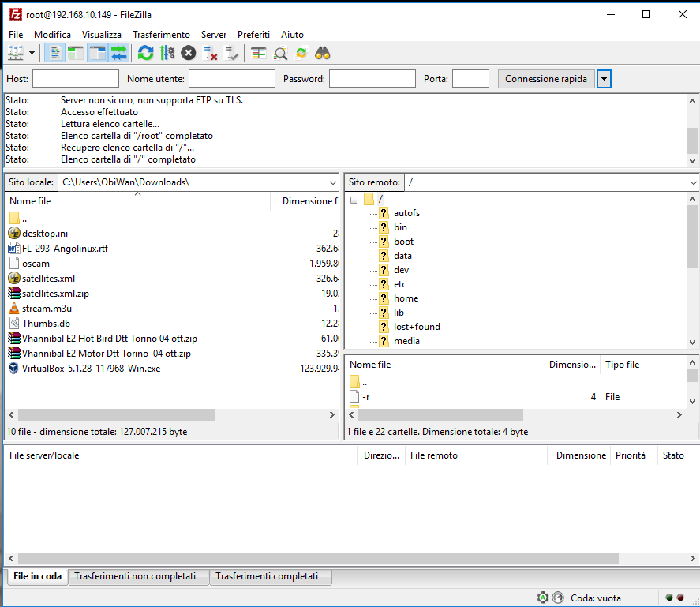700x607 pixels.
Task: Cancel the current operation
Action: tap(188, 52)
